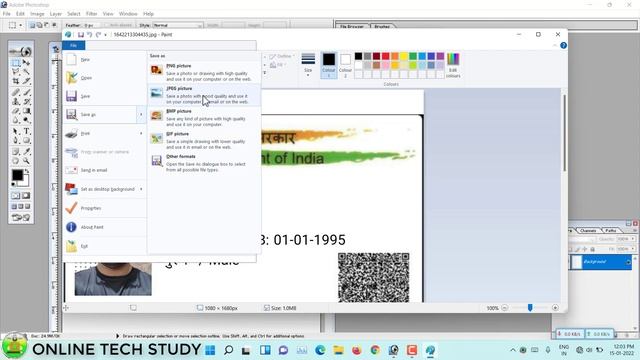Switch to Channels tab in Photoshop panel
Screen dimensions: 640x360
(588, 231)
